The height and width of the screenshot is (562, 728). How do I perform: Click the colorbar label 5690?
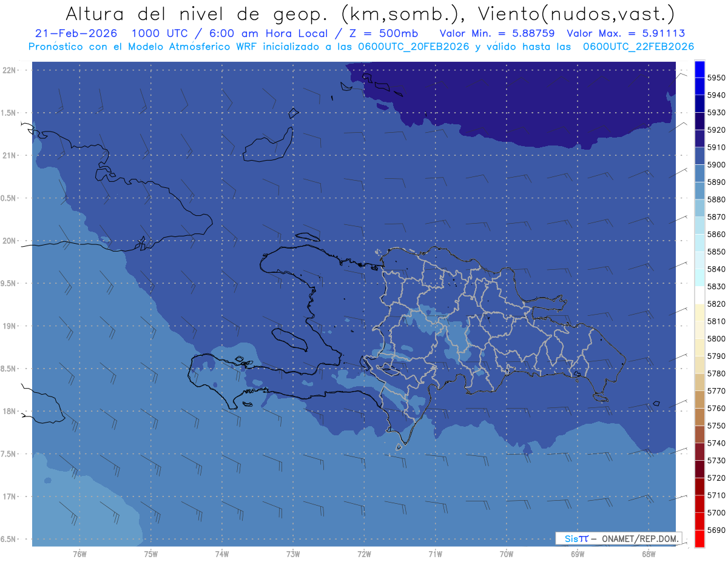(716, 530)
